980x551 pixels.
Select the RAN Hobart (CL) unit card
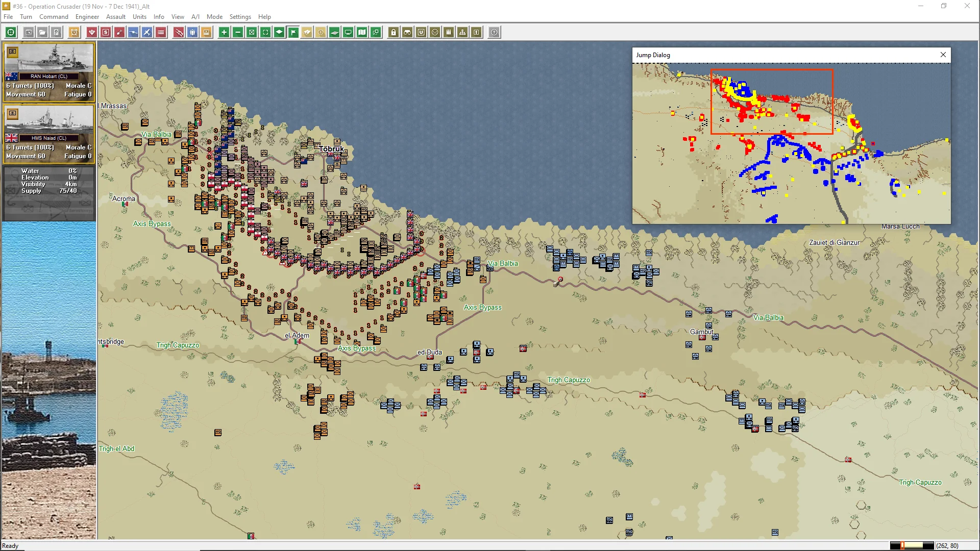pyautogui.click(x=49, y=71)
